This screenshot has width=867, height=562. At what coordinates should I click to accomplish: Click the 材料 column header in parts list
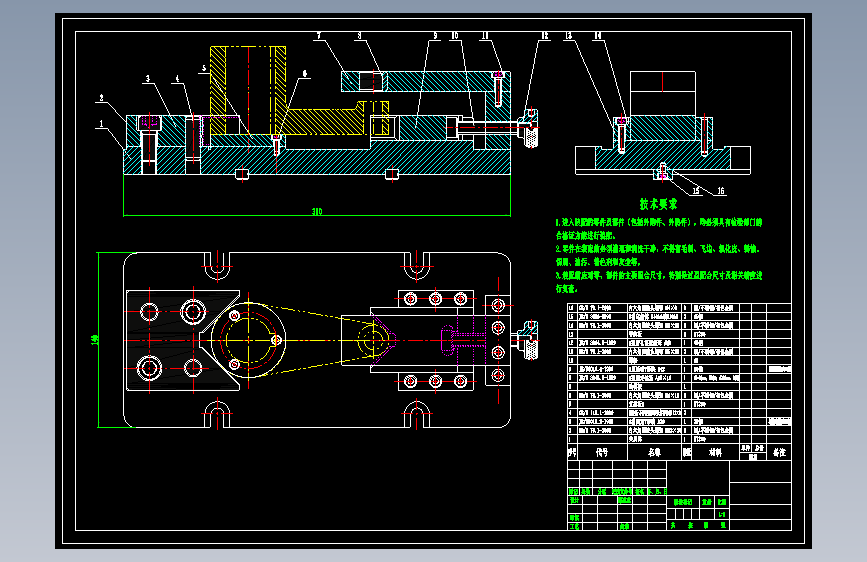(x=715, y=452)
